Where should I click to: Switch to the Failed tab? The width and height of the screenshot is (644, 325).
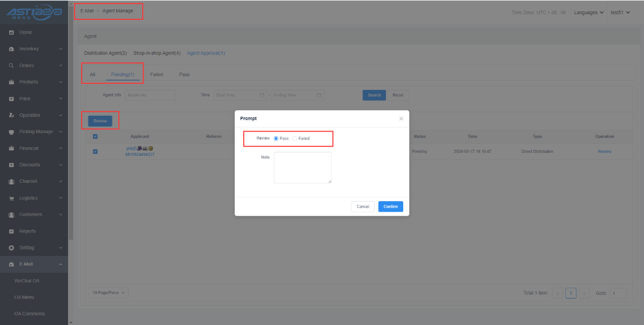[156, 75]
